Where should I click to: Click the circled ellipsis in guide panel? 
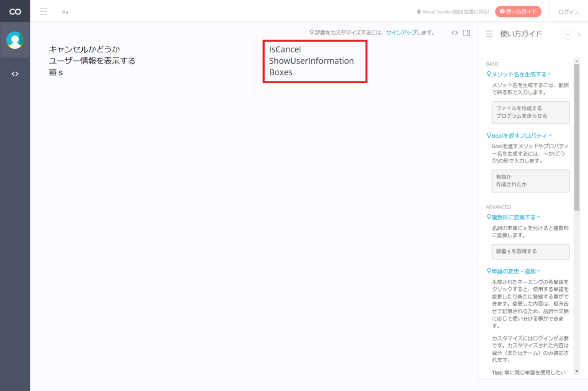(x=567, y=34)
